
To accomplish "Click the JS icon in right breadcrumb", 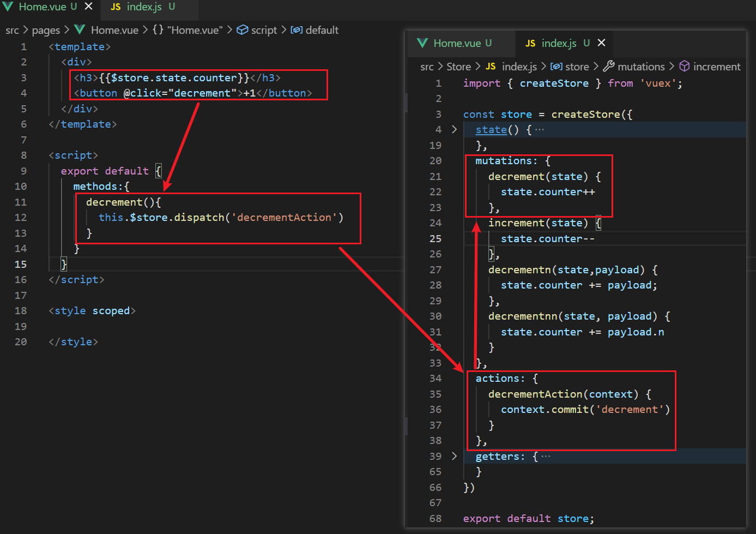I will tap(491, 67).
